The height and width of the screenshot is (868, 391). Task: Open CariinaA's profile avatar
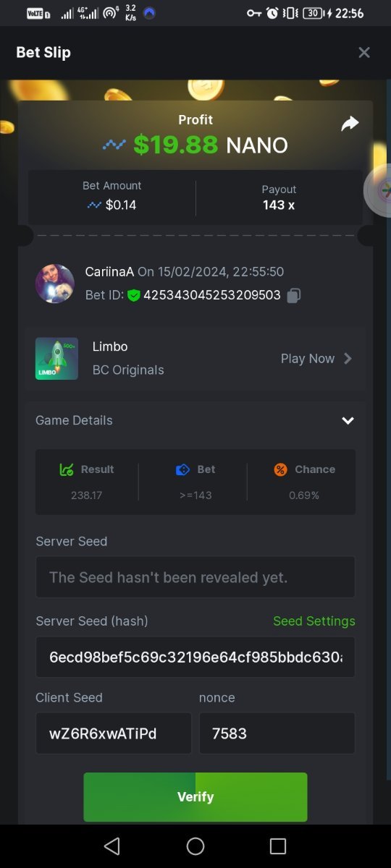click(55, 284)
